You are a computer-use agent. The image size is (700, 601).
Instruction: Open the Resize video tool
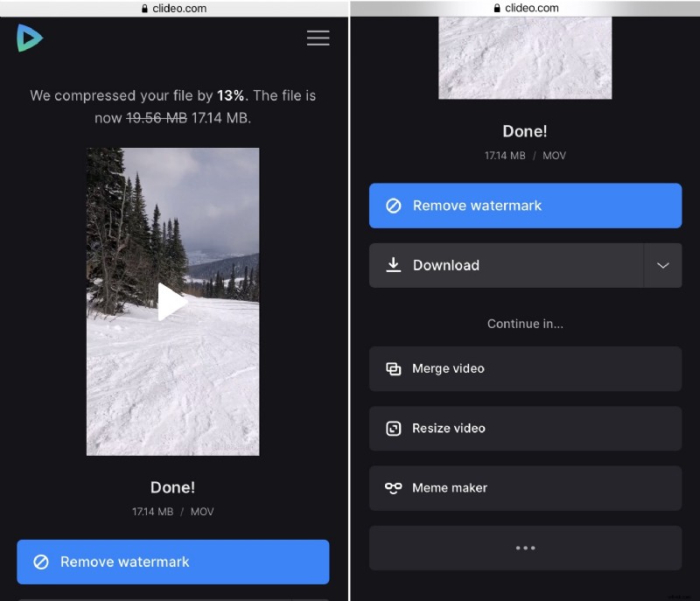tap(525, 428)
